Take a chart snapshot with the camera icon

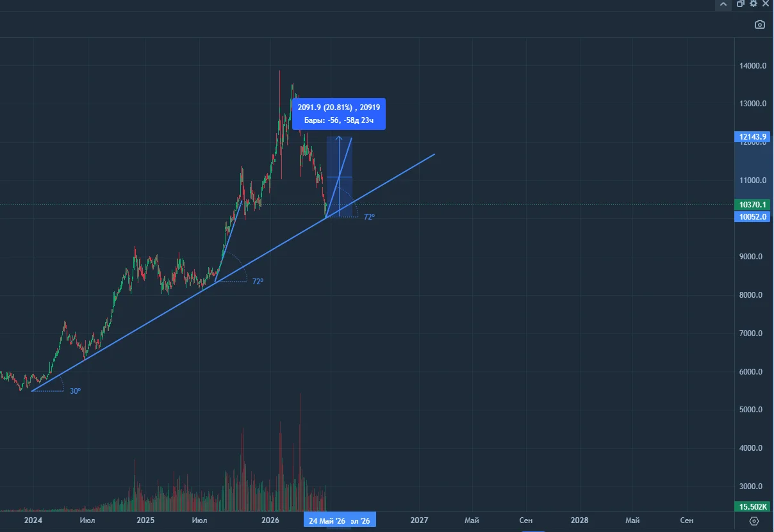(759, 24)
